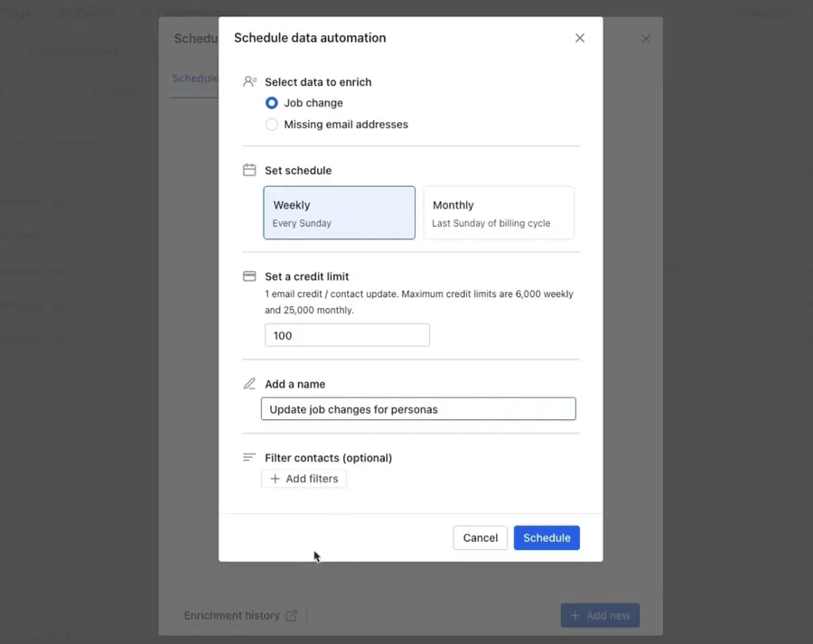Viewport: 813px width, 644px height.
Task: Click the Schedule button to confirm
Action: click(546, 537)
